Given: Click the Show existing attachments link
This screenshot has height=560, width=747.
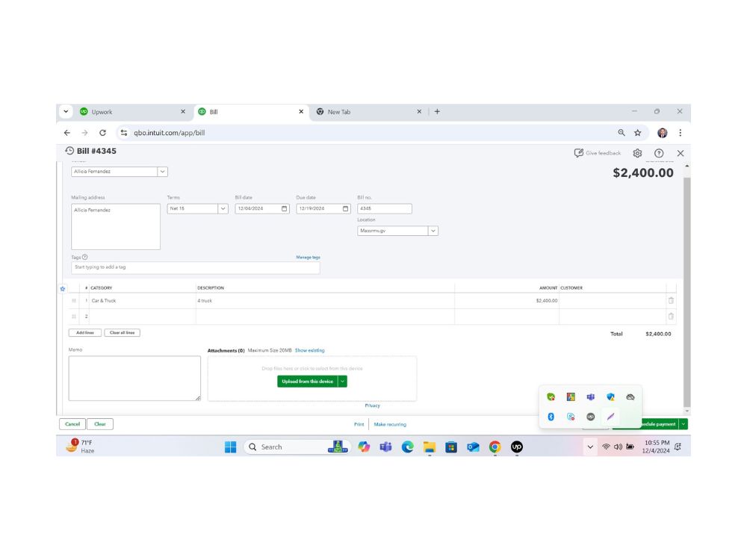Looking at the screenshot, I should (x=310, y=350).
